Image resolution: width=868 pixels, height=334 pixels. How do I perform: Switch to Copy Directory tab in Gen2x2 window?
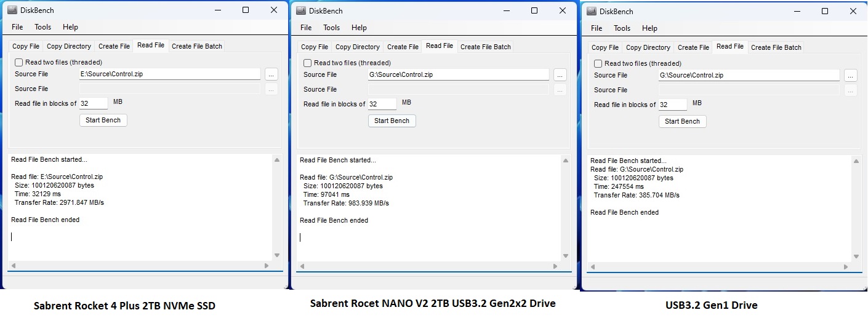point(358,47)
